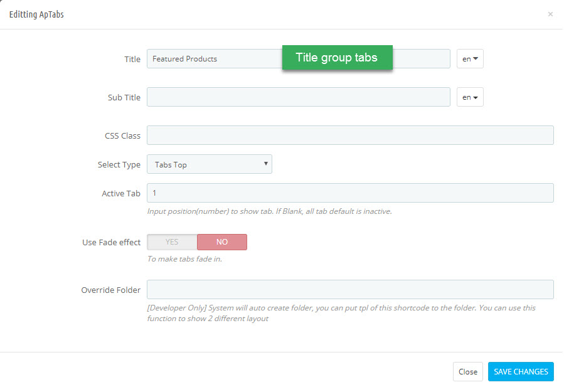Click the 'CSS Class' label
564x392 pixels.
coord(122,136)
